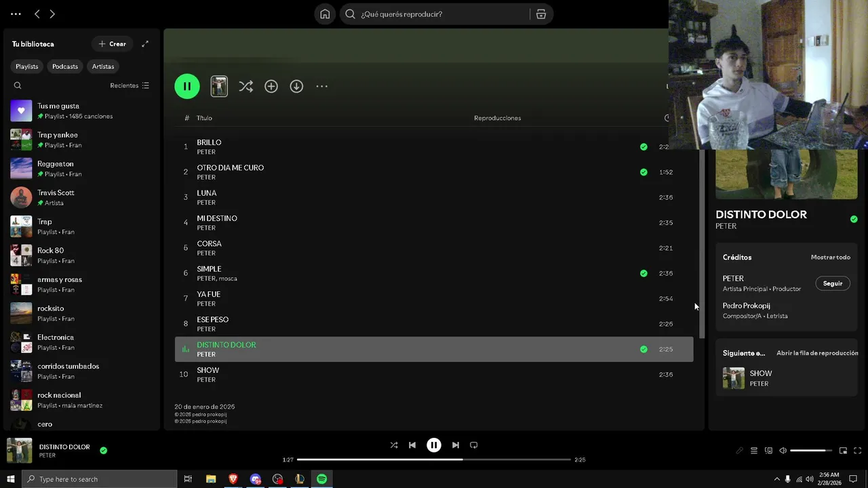Play track CORSA
The width and height of the screenshot is (868, 488).
434,247
